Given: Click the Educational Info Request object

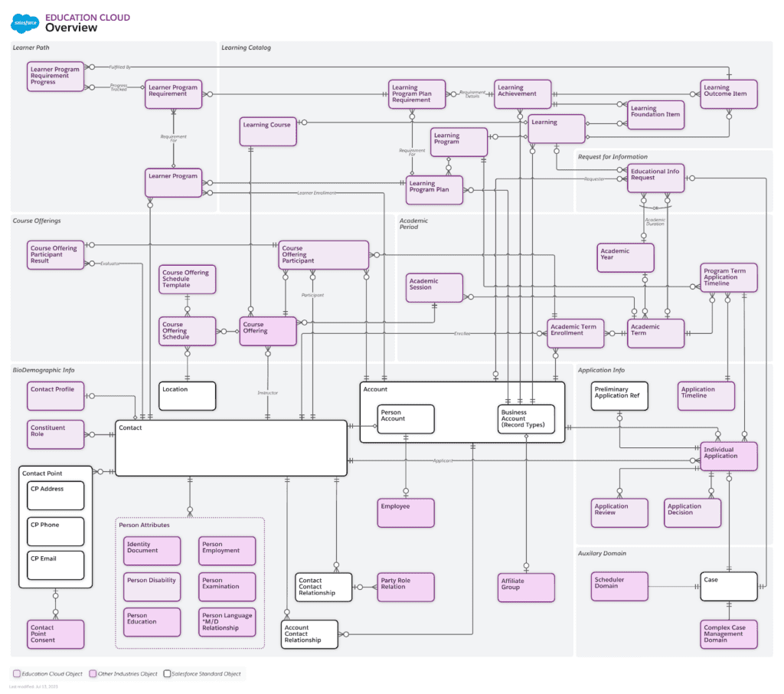Looking at the screenshot, I should click(x=655, y=178).
